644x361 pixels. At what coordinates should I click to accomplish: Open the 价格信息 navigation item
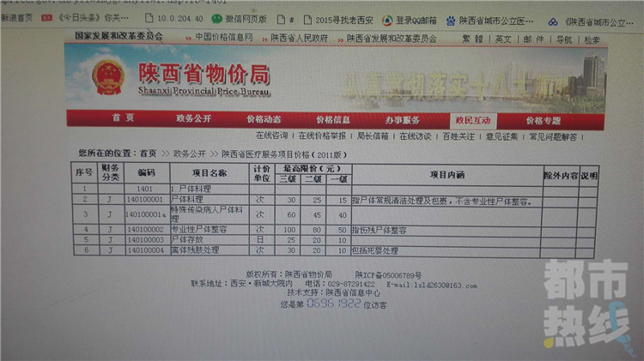(x=333, y=119)
